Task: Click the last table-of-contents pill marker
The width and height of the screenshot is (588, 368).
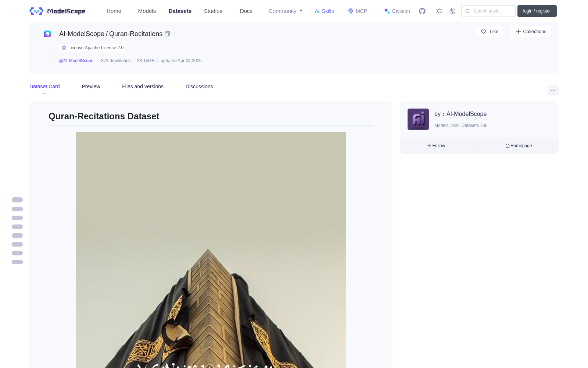Action: tap(17, 262)
